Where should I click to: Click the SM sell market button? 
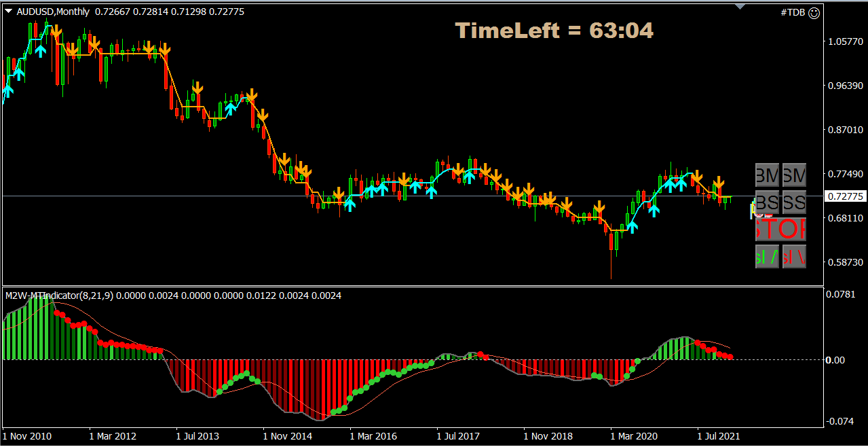(x=794, y=175)
